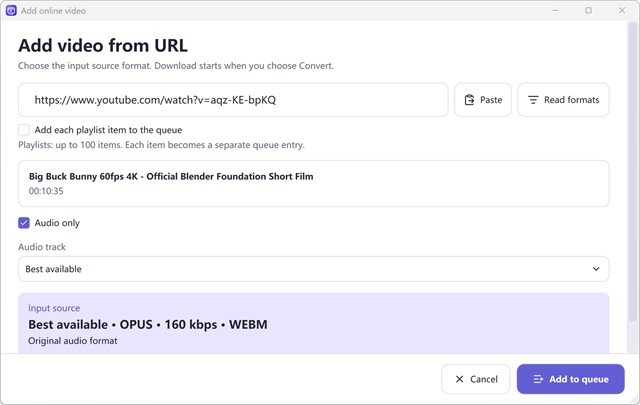Click the 'Add video from URL' heading
640x405 pixels.
pyautogui.click(x=103, y=45)
